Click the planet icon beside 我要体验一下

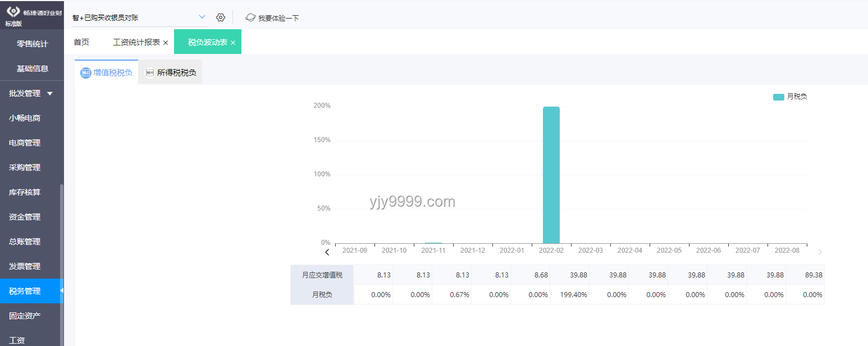250,17
